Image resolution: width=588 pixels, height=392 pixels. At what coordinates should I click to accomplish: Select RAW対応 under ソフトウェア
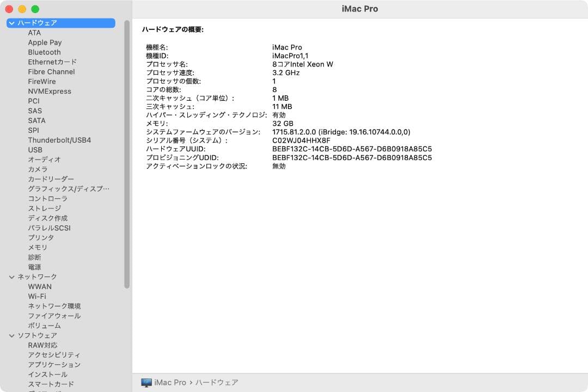[42, 345]
